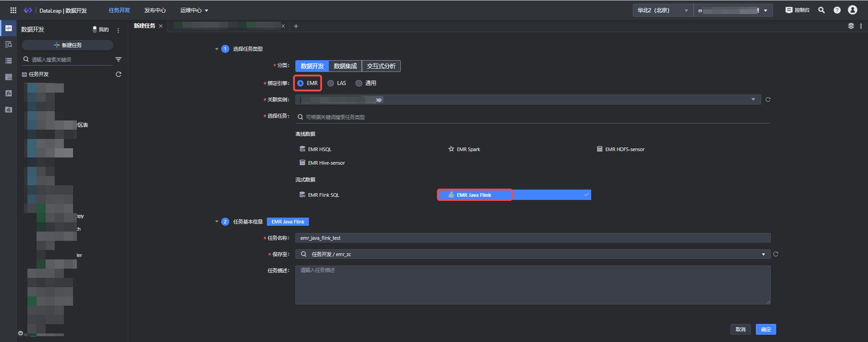Open the help question mark icon
Viewport: 868px width, 342px height.
[x=837, y=10]
